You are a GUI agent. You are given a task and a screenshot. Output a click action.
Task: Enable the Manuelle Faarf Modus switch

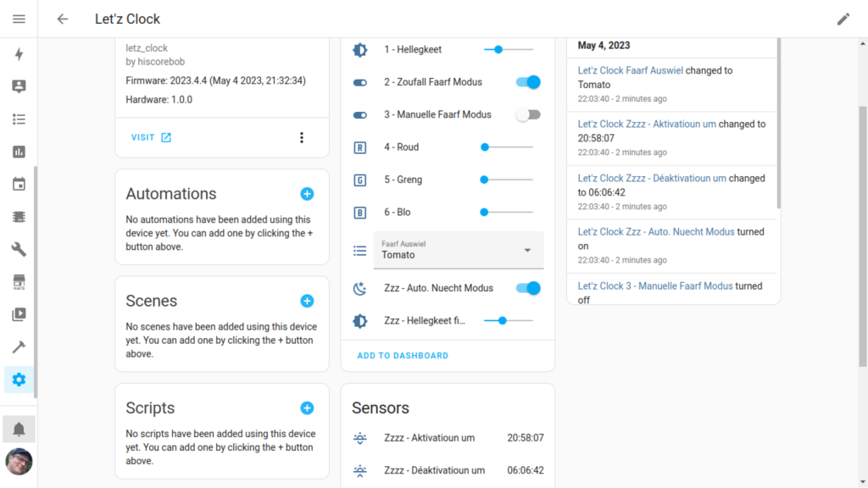point(528,114)
